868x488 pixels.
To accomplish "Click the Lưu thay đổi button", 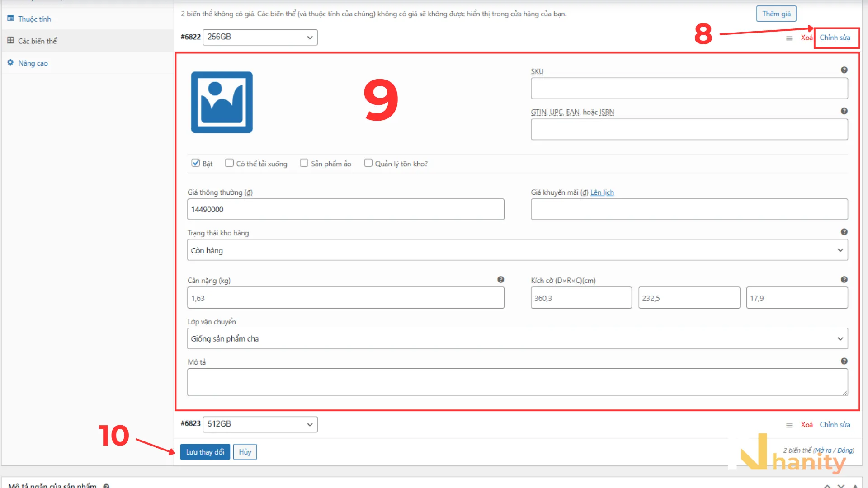I will [205, 452].
